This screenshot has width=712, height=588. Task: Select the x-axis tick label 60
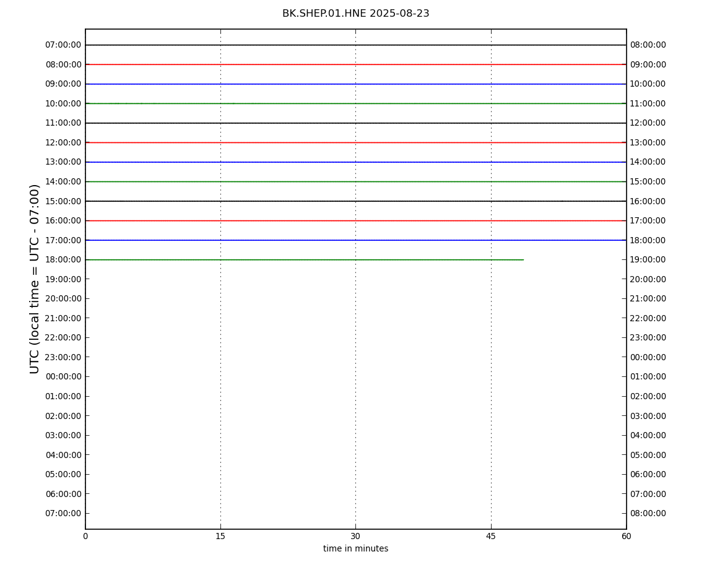tap(626, 536)
